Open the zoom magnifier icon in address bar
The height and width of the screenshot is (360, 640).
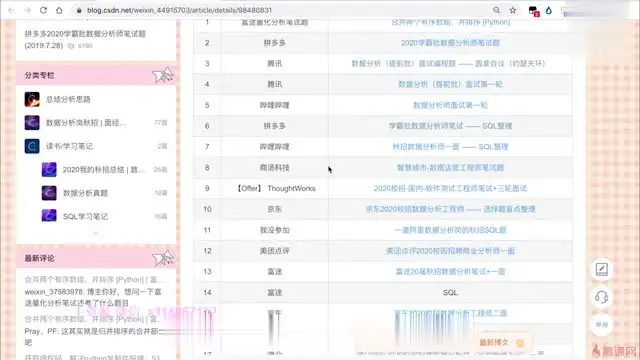[x=496, y=10]
